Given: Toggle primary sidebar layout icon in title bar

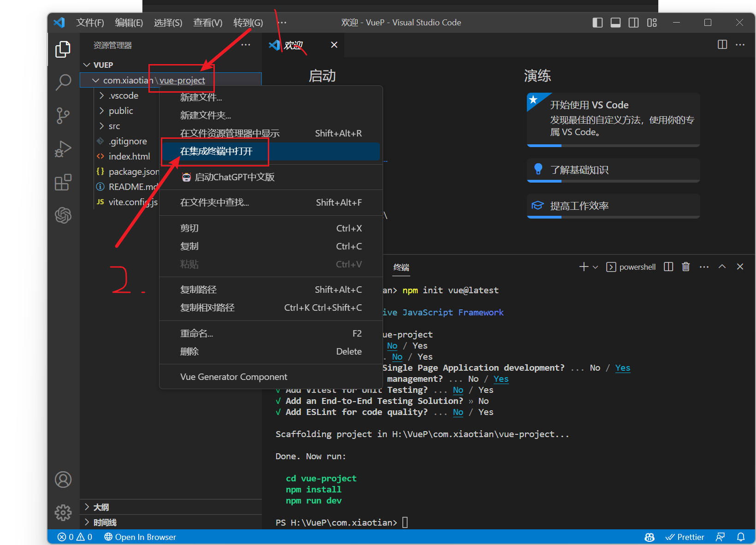Looking at the screenshot, I should [x=597, y=23].
